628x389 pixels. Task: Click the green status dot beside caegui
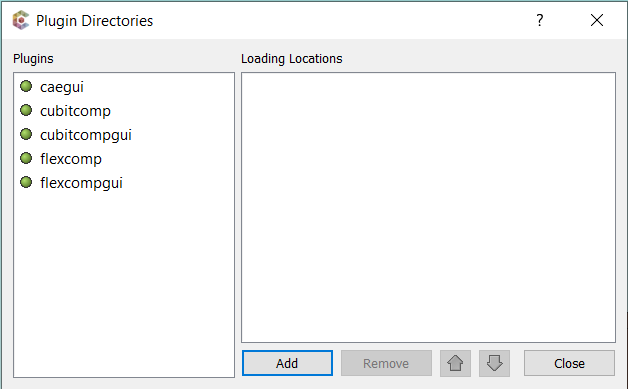click(x=26, y=86)
